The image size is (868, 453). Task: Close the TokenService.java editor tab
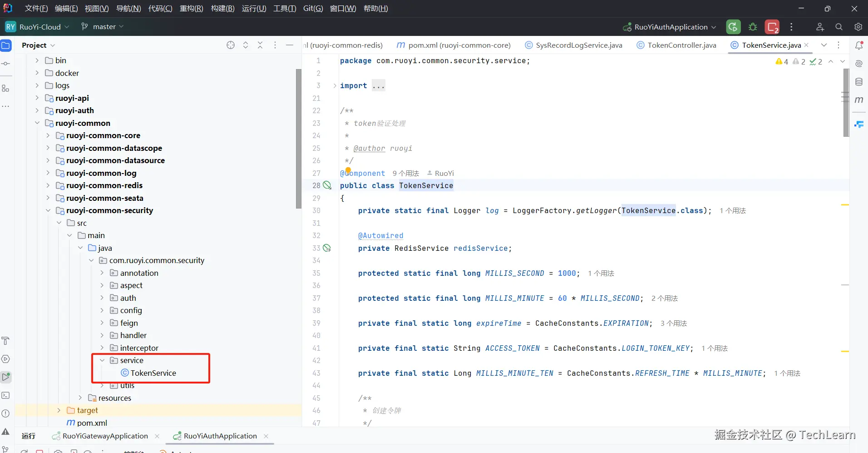click(x=806, y=45)
